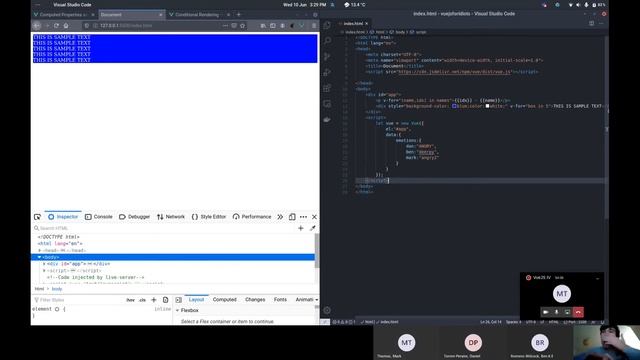Open the browser Library icon

(x=263, y=25)
